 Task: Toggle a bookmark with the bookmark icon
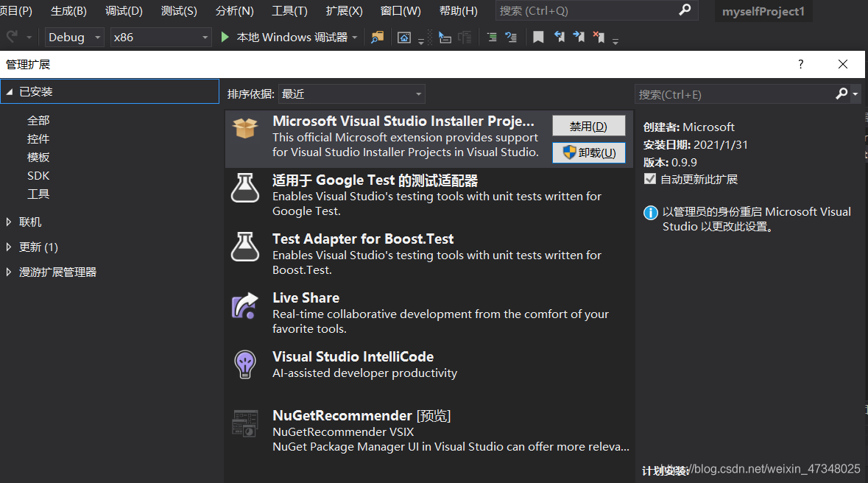click(x=538, y=37)
